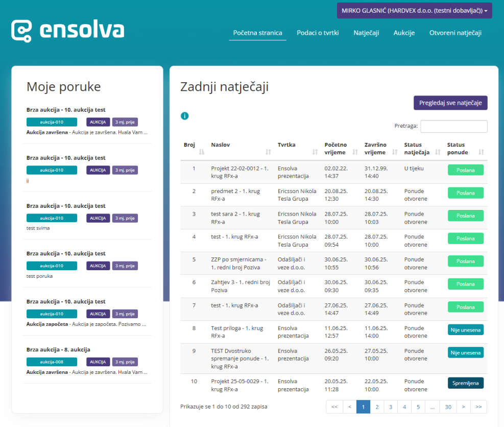Click the ensolva logo icon
This screenshot has width=504, height=427.
tap(21, 31)
